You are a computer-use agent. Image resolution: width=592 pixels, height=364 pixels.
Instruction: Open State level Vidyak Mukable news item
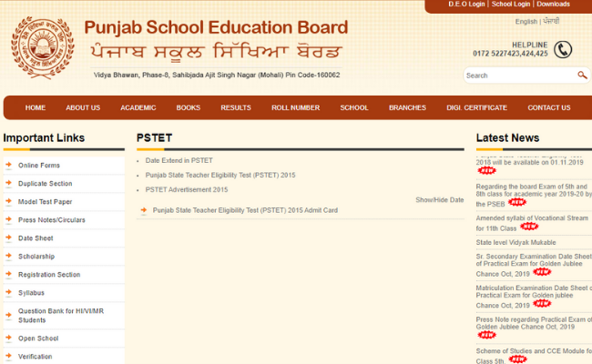point(515,243)
